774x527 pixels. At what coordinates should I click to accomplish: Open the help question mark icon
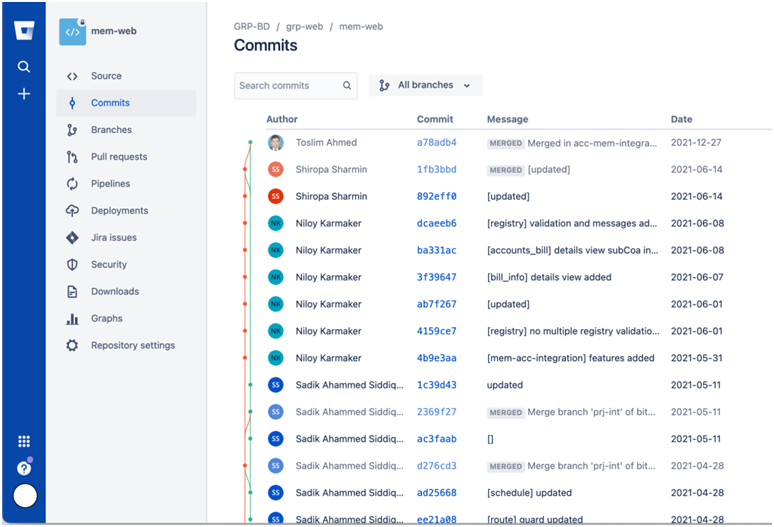pos(24,467)
